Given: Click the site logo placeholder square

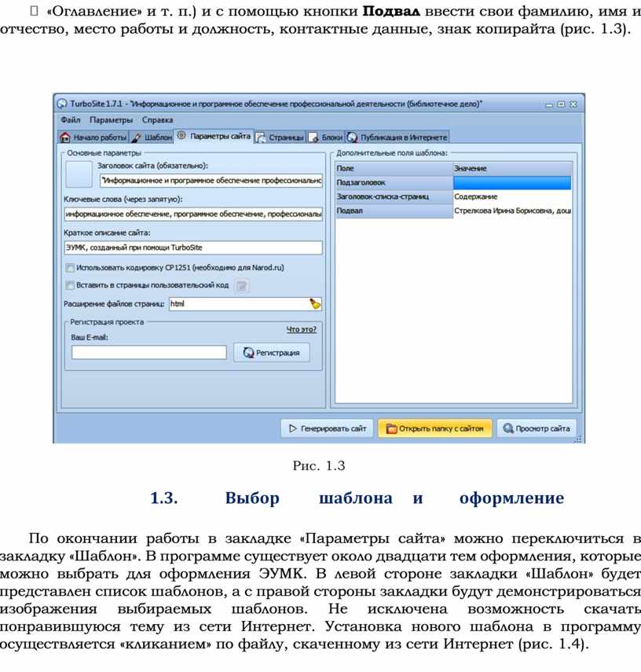Looking at the screenshot, I should (x=79, y=174).
